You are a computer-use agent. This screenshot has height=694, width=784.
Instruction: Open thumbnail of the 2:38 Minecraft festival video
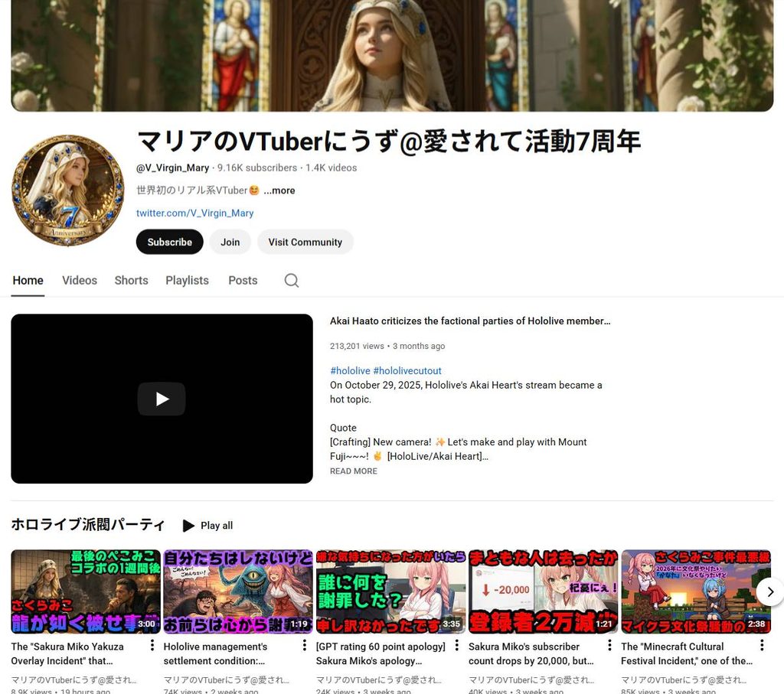[695, 591]
